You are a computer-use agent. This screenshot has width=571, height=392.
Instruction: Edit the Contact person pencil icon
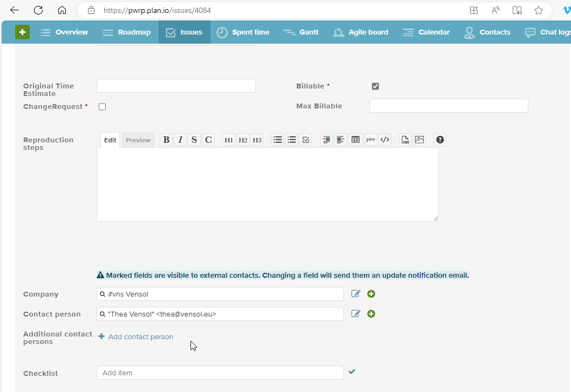coord(356,314)
